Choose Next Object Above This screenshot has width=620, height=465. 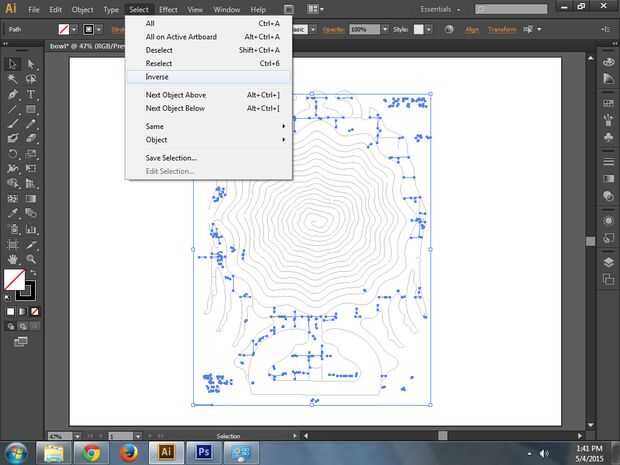(x=209, y=95)
